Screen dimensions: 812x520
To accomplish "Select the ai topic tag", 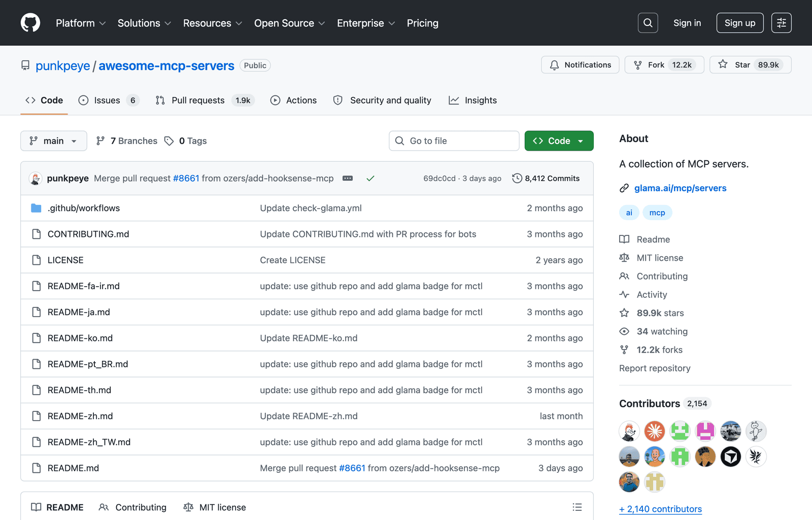I will (x=629, y=213).
